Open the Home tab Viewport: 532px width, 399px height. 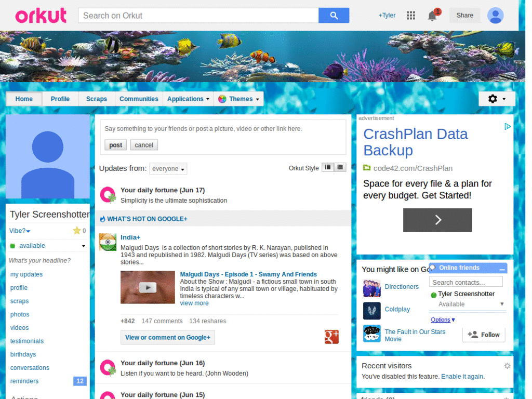[x=24, y=99]
